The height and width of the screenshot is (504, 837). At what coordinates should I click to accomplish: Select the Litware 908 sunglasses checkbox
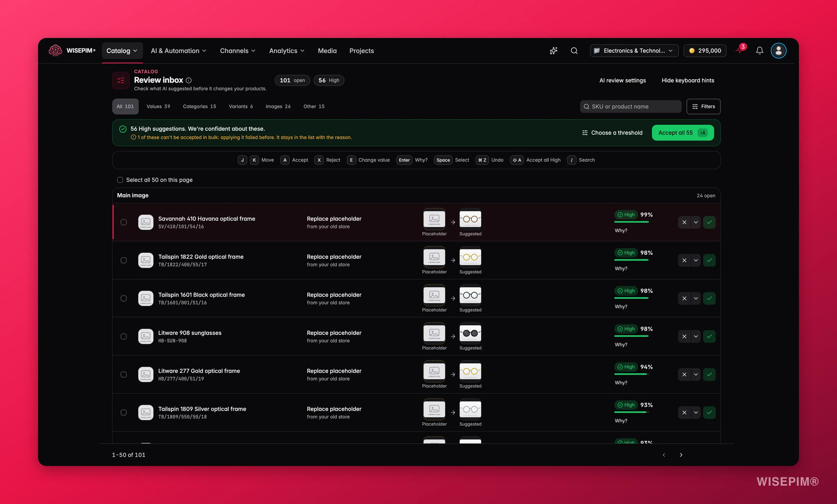coord(123,336)
